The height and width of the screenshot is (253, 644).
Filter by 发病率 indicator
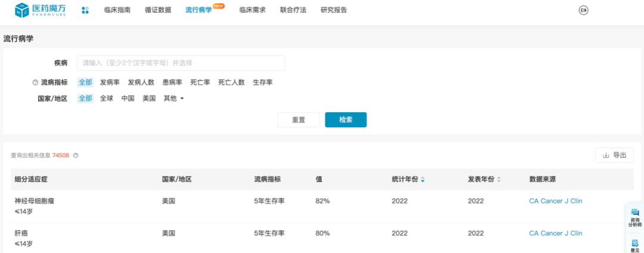point(110,82)
